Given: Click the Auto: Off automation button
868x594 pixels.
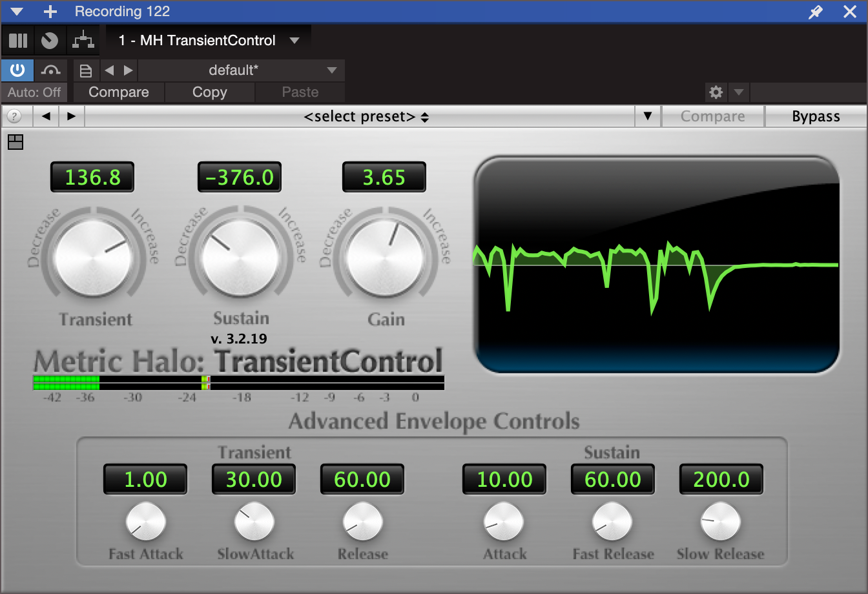Looking at the screenshot, I should pyautogui.click(x=34, y=92).
